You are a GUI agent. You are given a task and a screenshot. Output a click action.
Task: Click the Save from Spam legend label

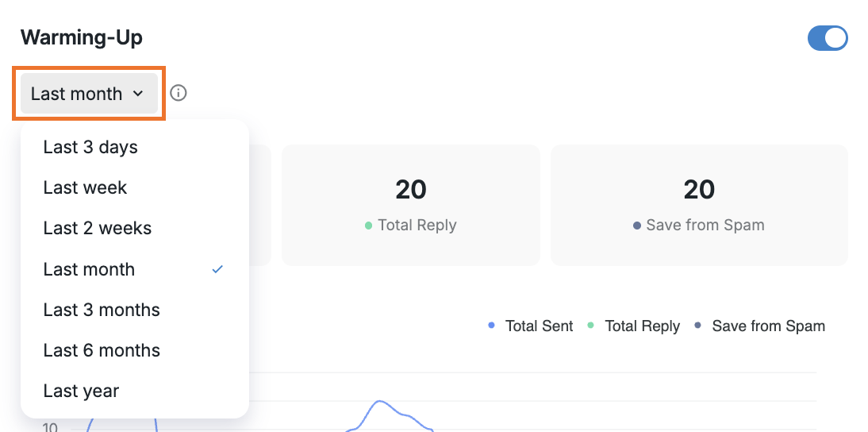click(768, 326)
